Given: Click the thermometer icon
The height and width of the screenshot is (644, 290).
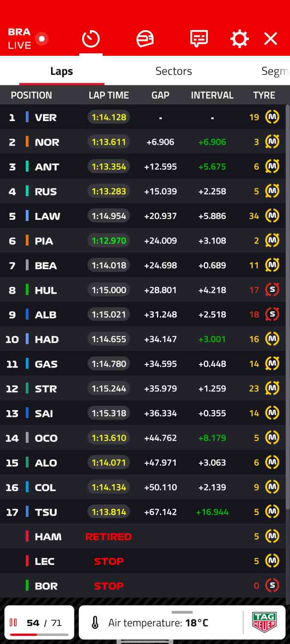Looking at the screenshot, I should [95, 623].
